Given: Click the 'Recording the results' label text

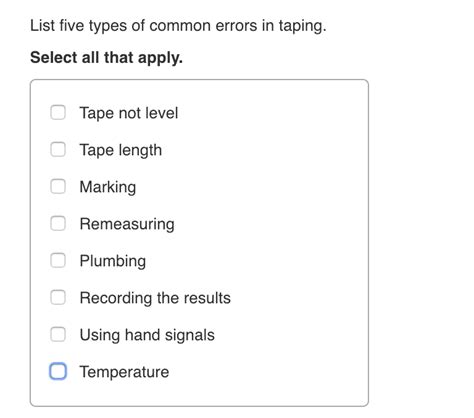Looking at the screenshot, I should tap(155, 298).
